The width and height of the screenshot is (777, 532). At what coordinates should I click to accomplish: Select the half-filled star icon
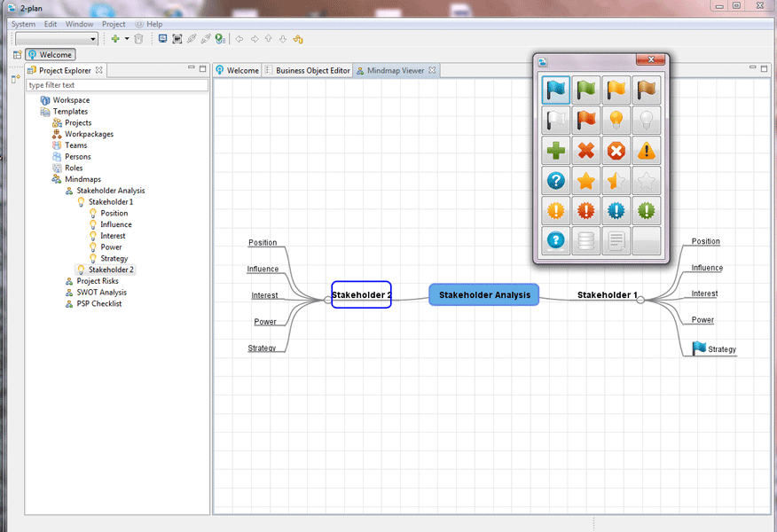[x=616, y=181]
